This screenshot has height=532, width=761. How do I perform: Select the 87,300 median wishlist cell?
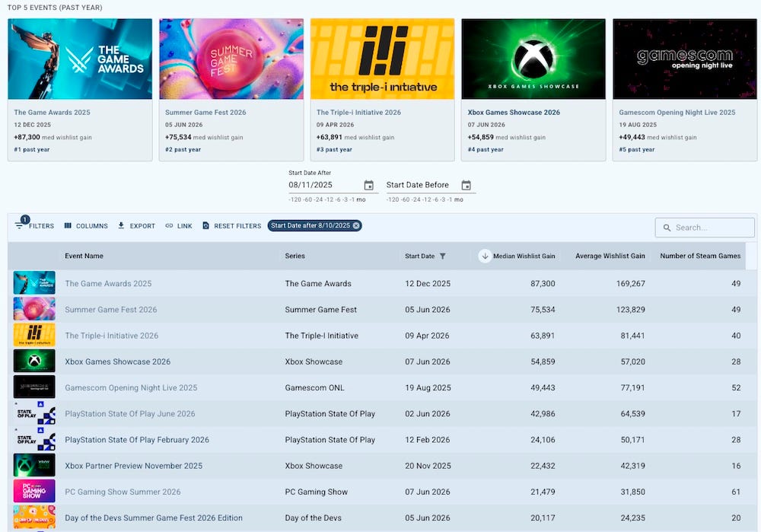point(543,283)
